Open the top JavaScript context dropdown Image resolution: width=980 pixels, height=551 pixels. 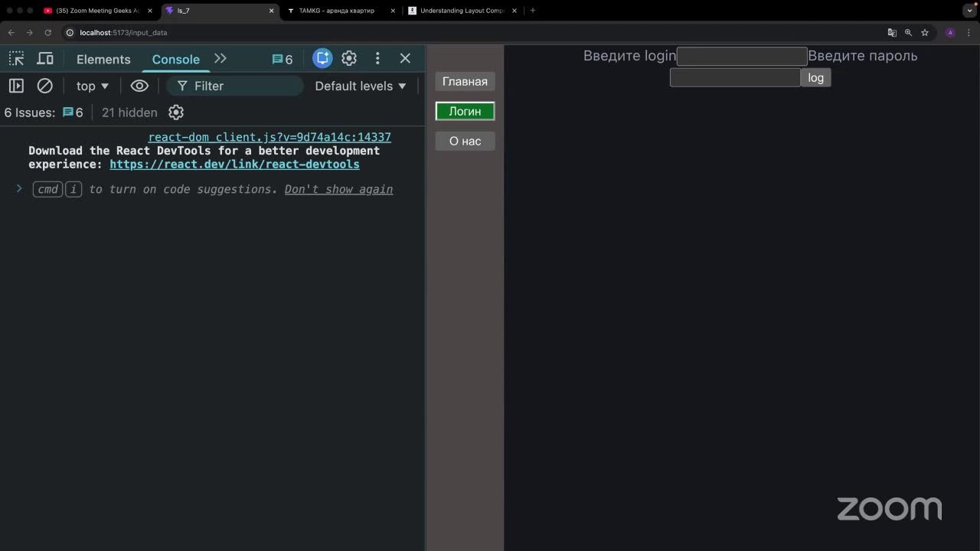(x=93, y=86)
